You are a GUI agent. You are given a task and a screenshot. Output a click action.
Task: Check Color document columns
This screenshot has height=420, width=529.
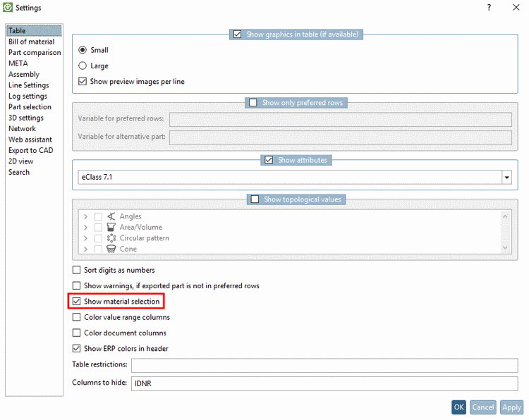coord(77,333)
